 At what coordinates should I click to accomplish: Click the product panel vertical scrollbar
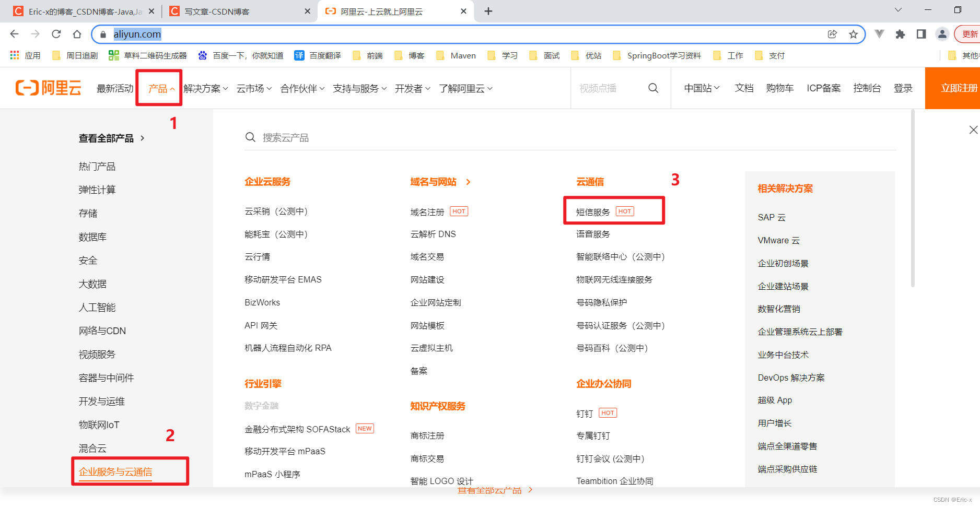(913, 198)
